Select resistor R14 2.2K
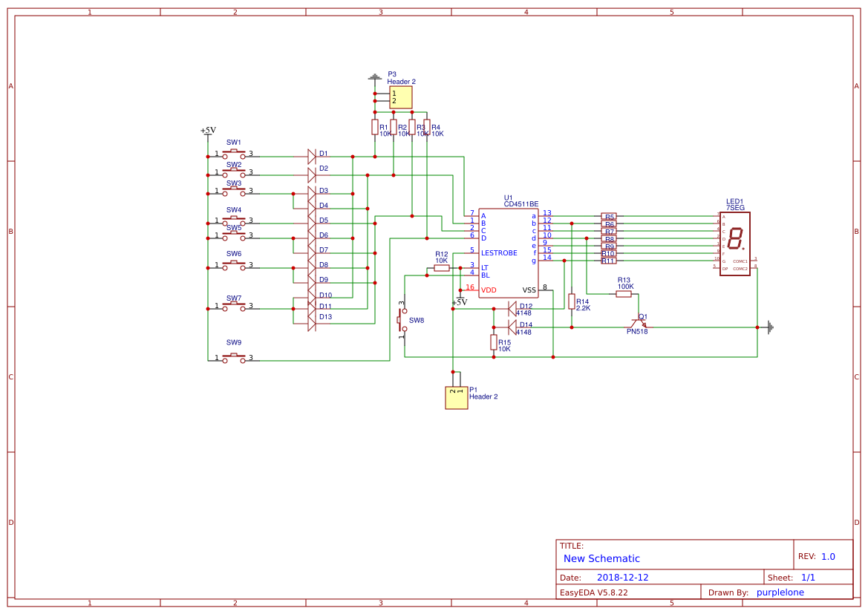Screen dimensions: 868x614 click(571, 301)
